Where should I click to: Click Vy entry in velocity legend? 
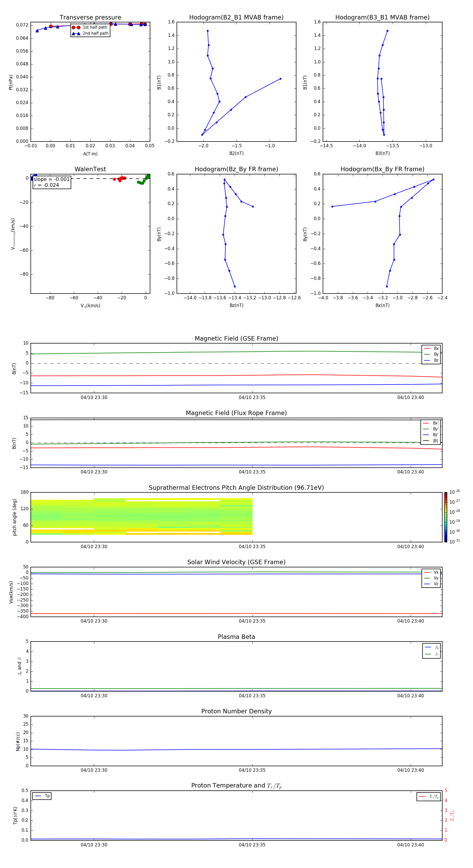tap(431, 578)
